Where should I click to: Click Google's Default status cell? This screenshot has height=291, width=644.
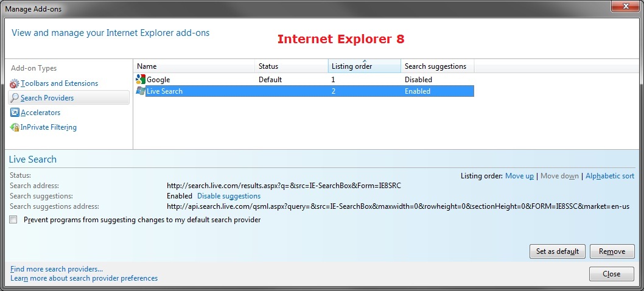(270, 80)
